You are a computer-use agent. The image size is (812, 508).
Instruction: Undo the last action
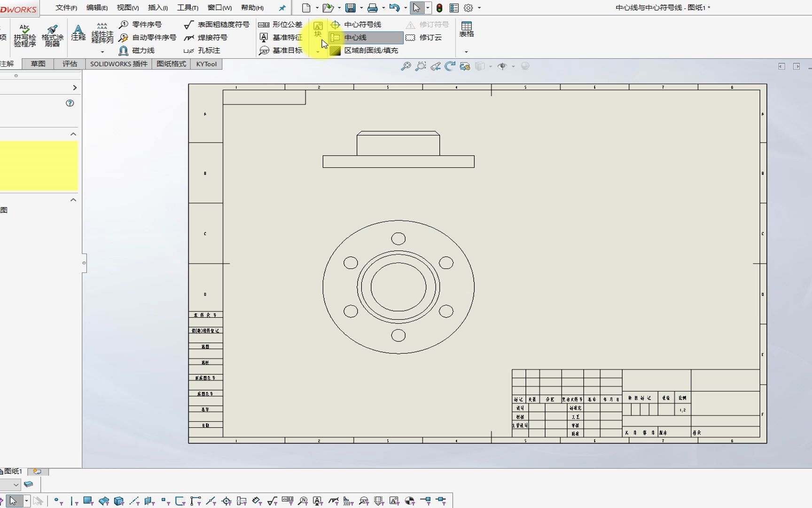click(395, 8)
